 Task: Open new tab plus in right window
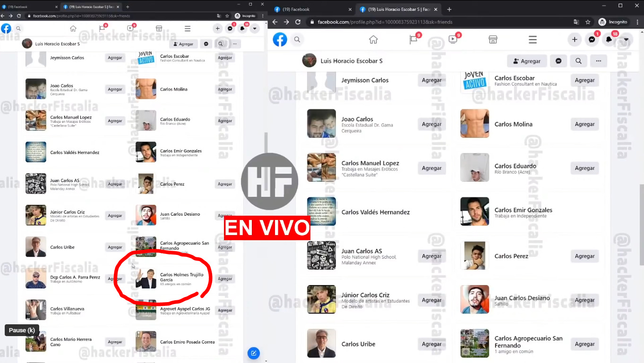click(449, 9)
